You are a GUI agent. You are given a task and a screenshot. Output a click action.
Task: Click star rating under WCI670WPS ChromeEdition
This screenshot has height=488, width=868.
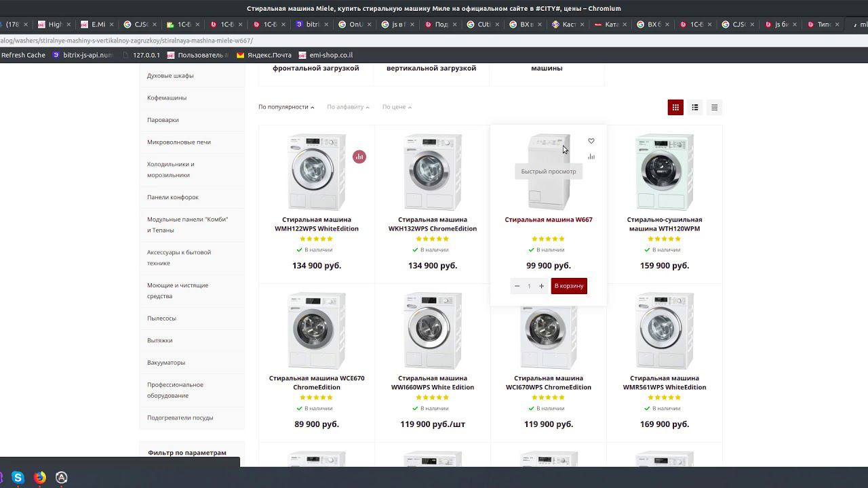coord(549,398)
